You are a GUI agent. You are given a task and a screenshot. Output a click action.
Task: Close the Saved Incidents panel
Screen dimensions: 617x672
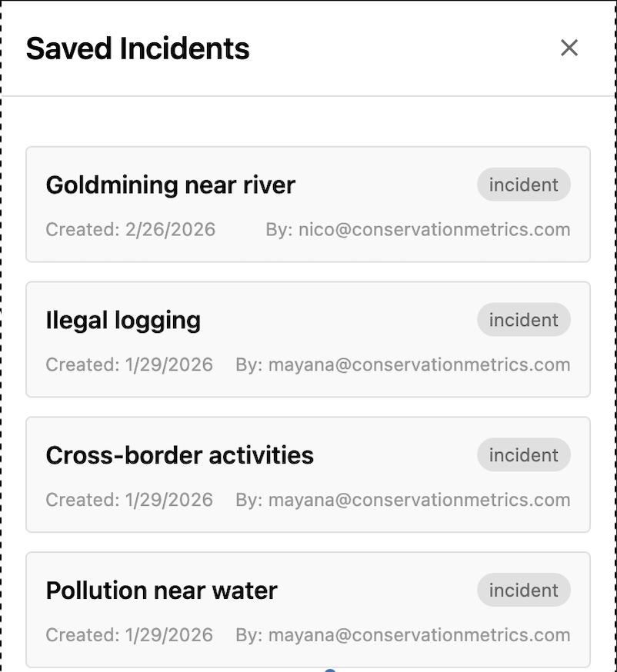(x=569, y=48)
